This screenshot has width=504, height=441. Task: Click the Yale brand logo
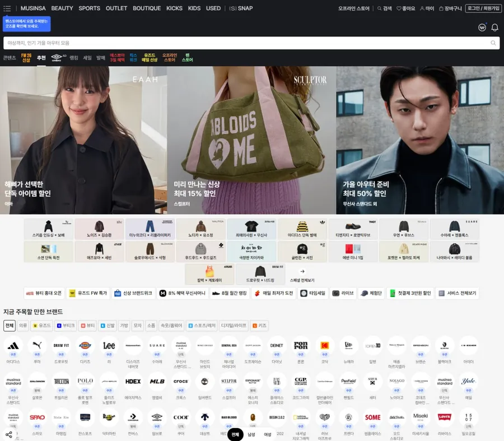[x=468, y=382]
